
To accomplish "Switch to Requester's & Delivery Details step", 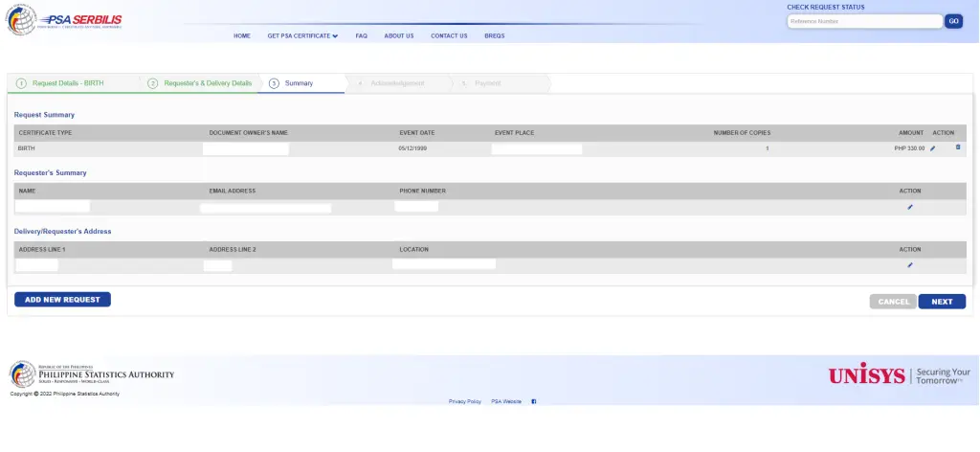I will click(x=200, y=83).
